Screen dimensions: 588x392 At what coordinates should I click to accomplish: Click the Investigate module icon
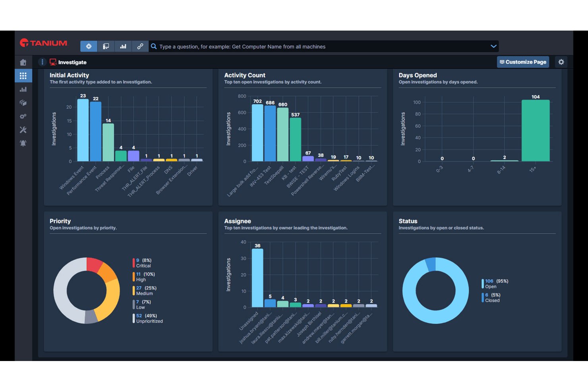[53, 62]
